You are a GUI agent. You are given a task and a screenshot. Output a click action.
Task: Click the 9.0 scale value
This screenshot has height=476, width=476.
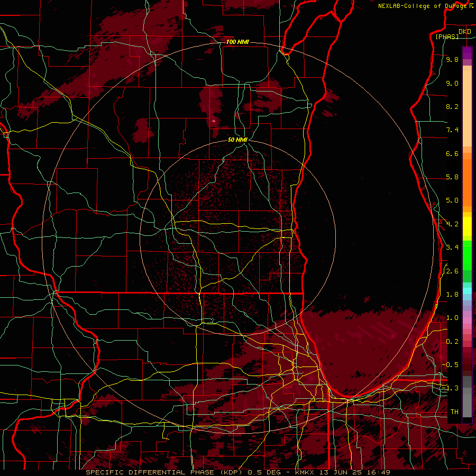452,83
